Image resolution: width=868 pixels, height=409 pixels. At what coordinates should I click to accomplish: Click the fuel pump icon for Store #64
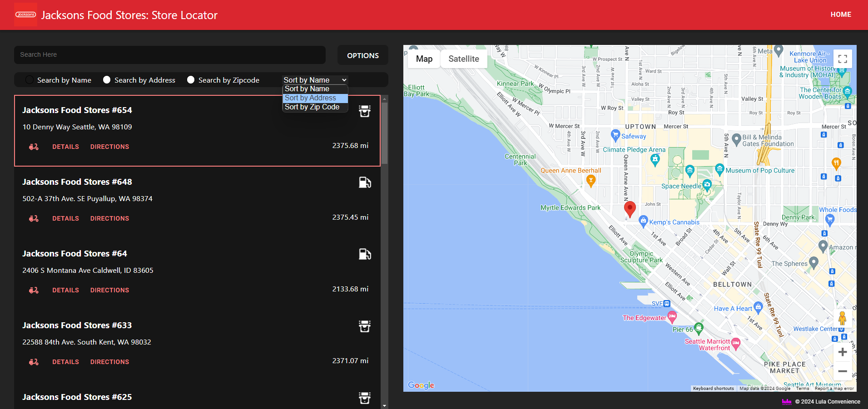point(365,254)
